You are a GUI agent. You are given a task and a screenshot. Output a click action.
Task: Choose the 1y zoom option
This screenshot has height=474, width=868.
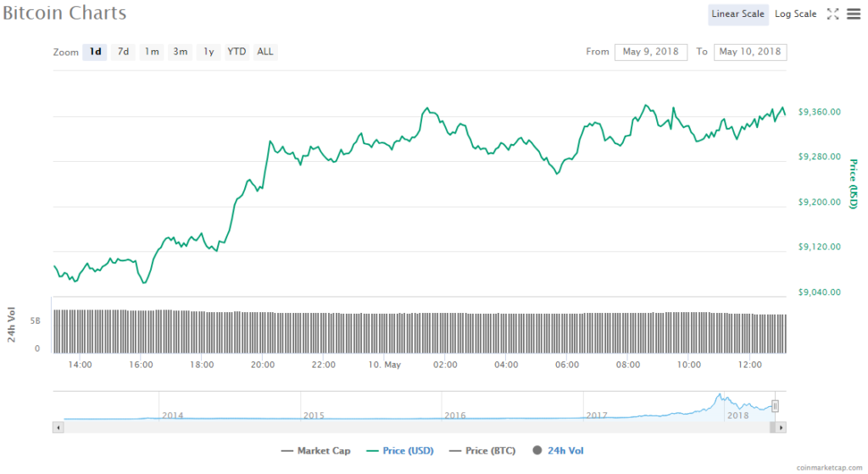(x=209, y=52)
